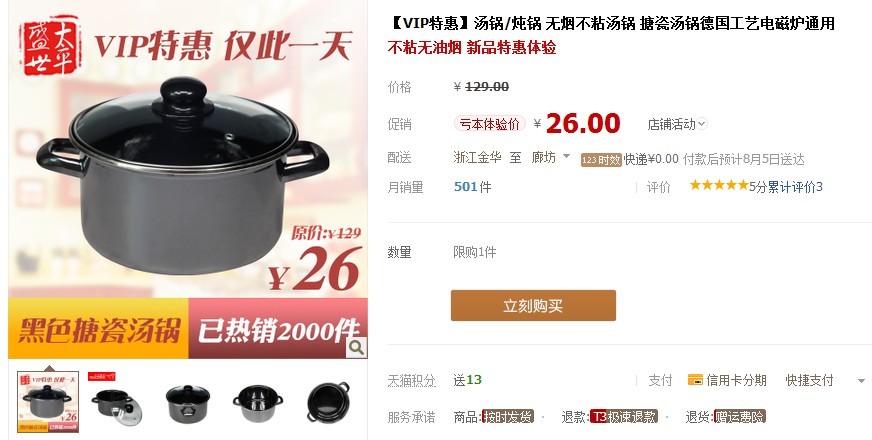Expand the 店铺活动 dropdown
This screenshot has height=440, width=872.
click(x=677, y=124)
